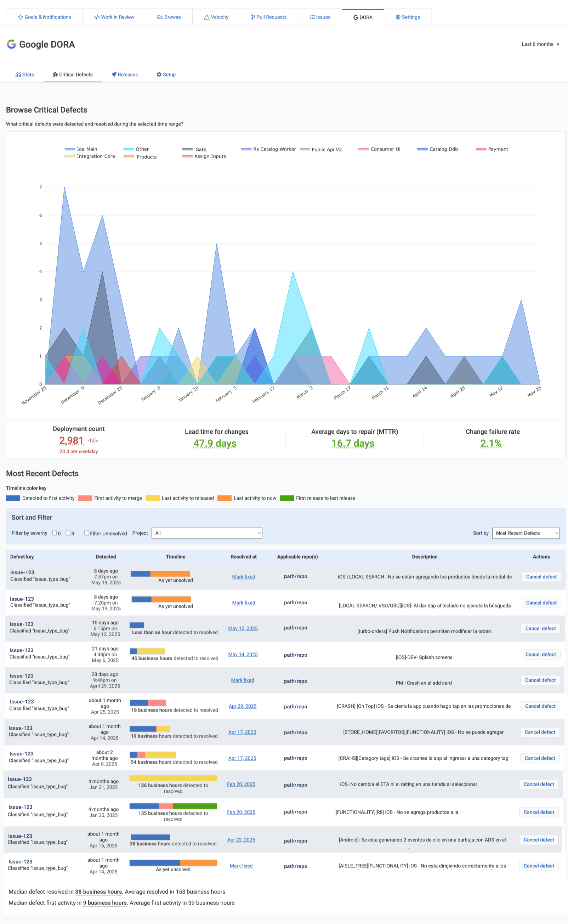
Task: Toggle Consumer Ui legend entry
Action: (379, 149)
